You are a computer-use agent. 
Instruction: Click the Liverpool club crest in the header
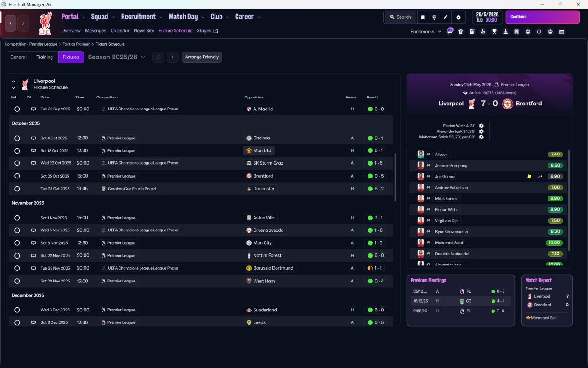click(x=45, y=23)
